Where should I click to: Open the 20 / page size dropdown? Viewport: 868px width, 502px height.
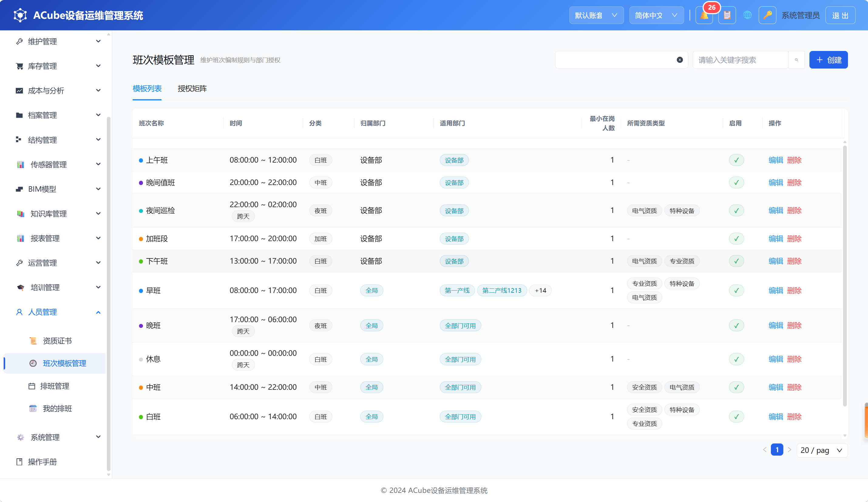pyautogui.click(x=822, y=450)
